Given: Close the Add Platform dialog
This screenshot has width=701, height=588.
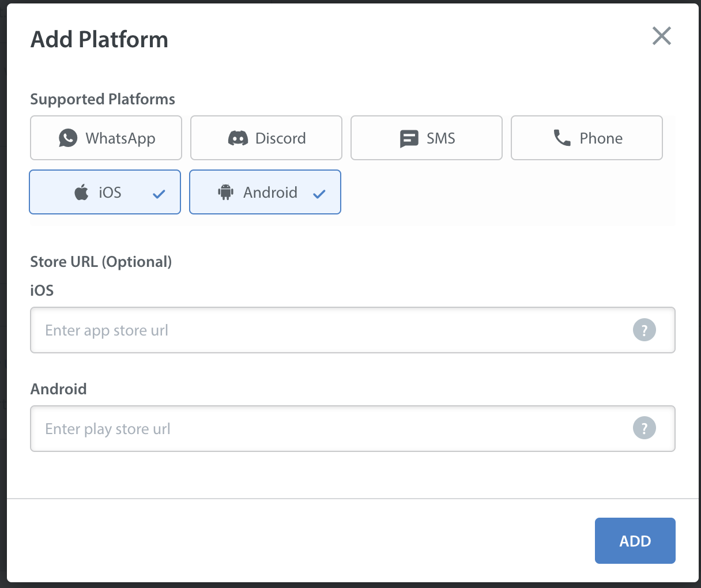Looking at the screenshot, I should 662,36.
